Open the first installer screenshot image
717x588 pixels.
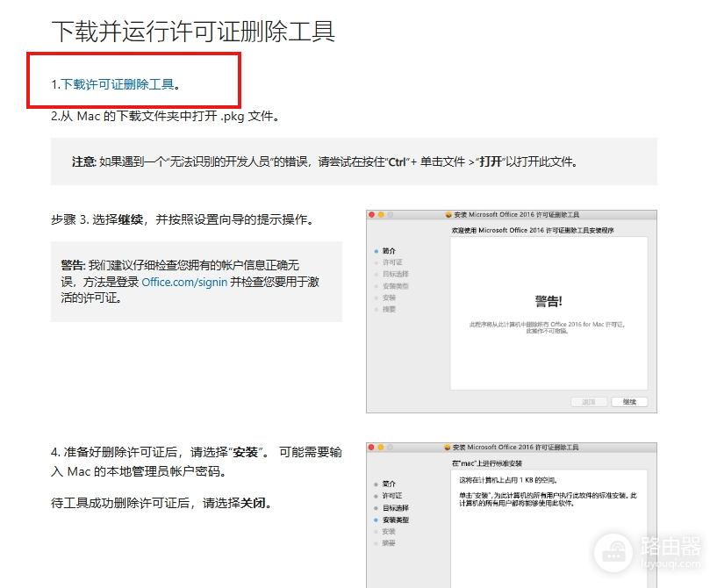point(512,312)
